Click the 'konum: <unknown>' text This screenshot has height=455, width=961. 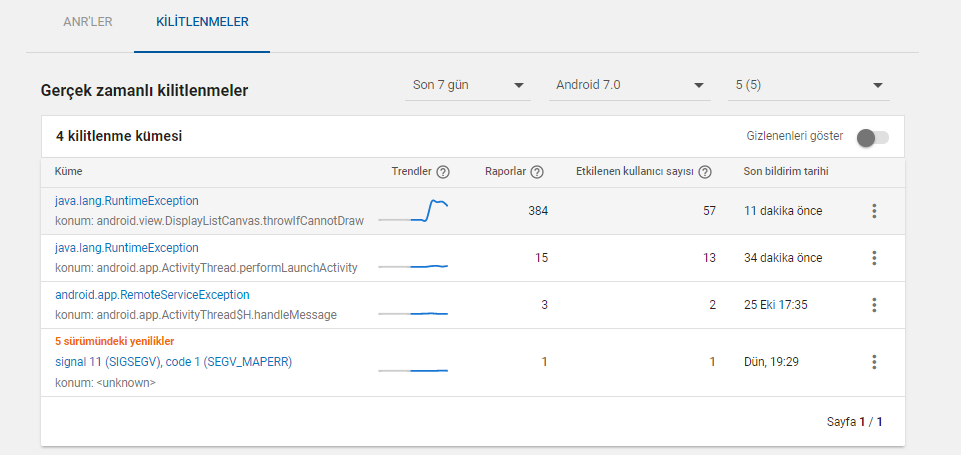[105, 383]
